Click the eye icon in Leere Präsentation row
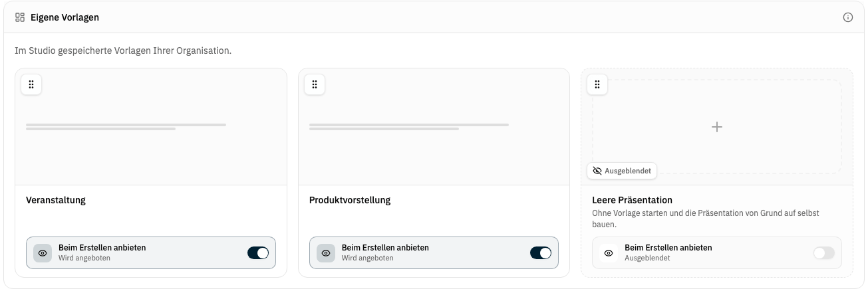The height and width of the screenshot is (291, 868). click(609, 253)
